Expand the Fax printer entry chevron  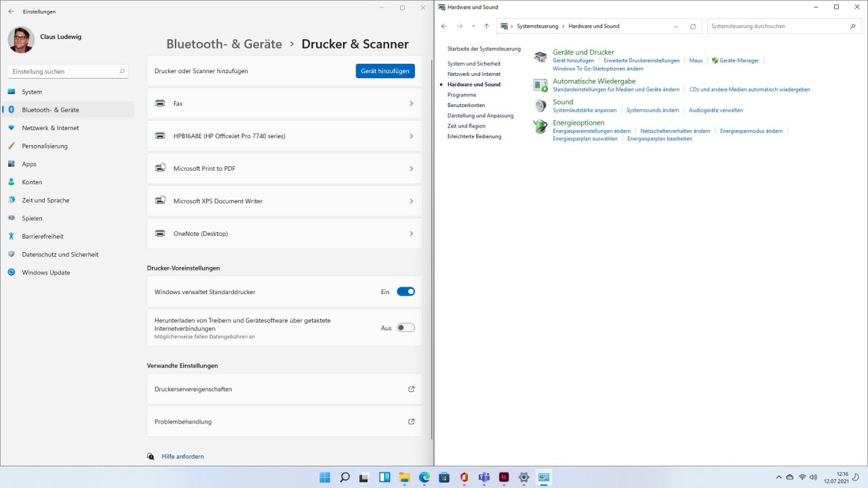click(411, 103)
